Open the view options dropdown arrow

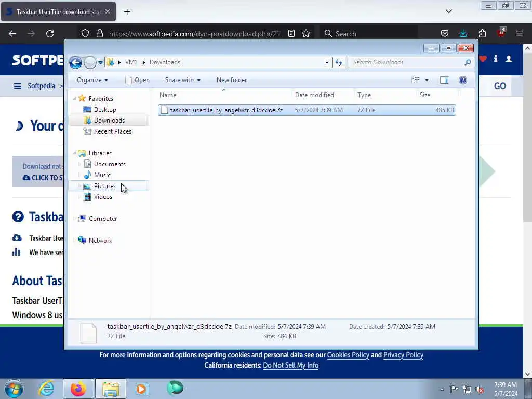click(x=427, y=80)
